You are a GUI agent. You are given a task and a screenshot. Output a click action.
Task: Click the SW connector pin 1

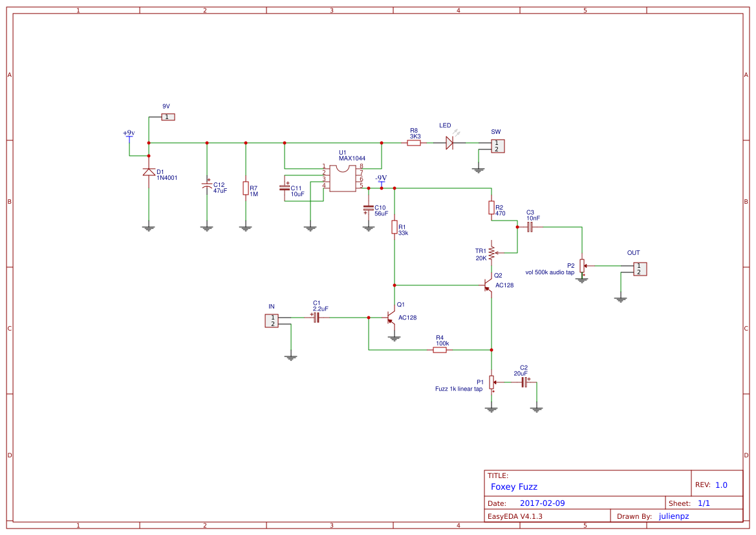tap(495, 143)
